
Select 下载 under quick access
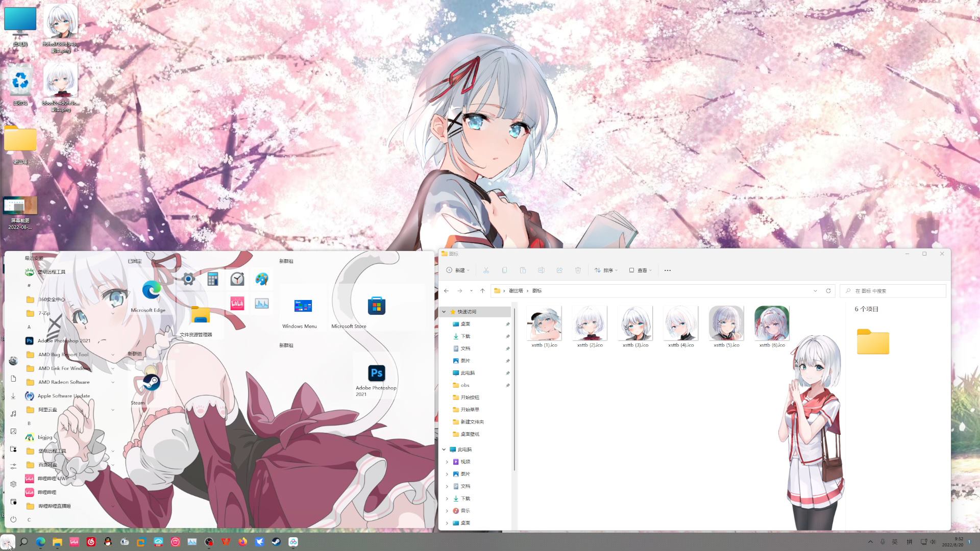[465, 336]
